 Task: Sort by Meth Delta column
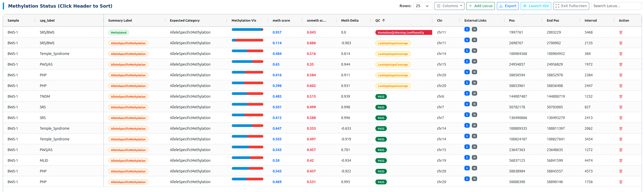[x=350, y=20]
